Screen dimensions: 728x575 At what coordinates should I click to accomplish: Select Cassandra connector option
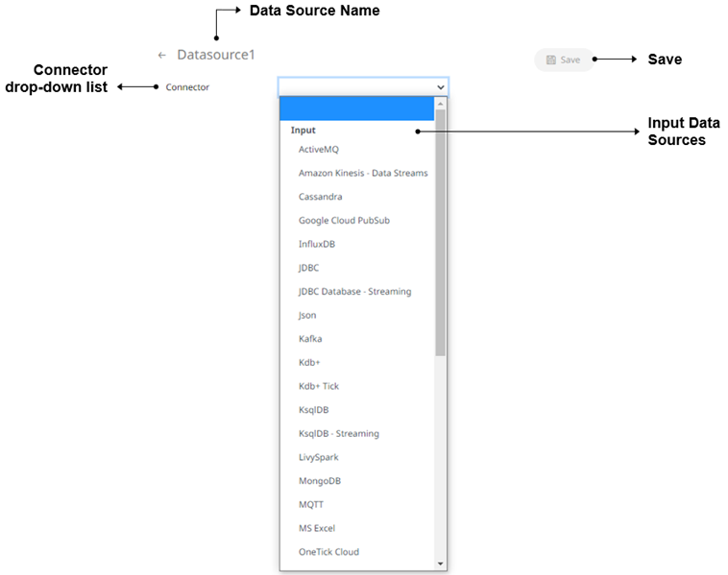[322, 197]
